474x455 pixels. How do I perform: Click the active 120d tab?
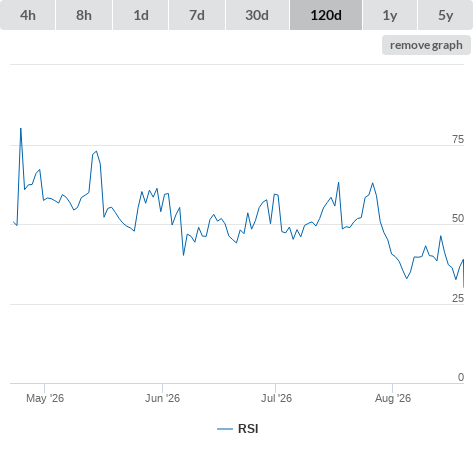[326, 15]
